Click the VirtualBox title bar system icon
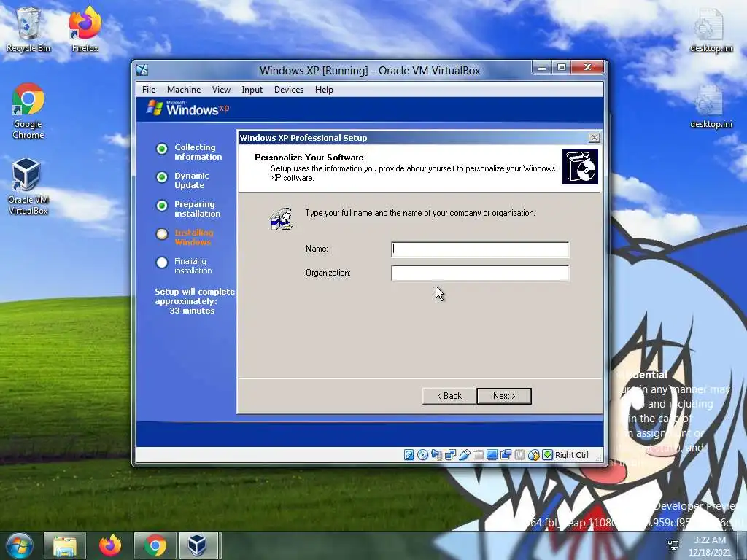 [x=142, y=70]
